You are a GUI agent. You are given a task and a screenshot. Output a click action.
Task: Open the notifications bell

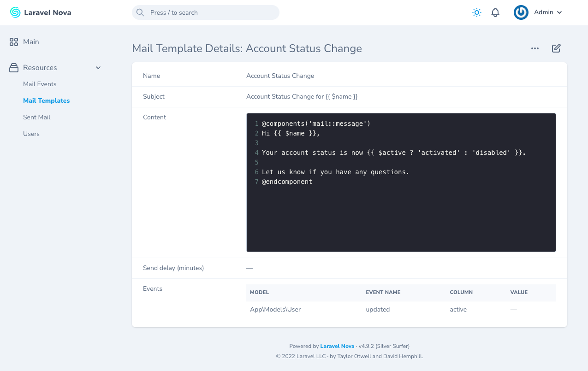coord(495,12)
